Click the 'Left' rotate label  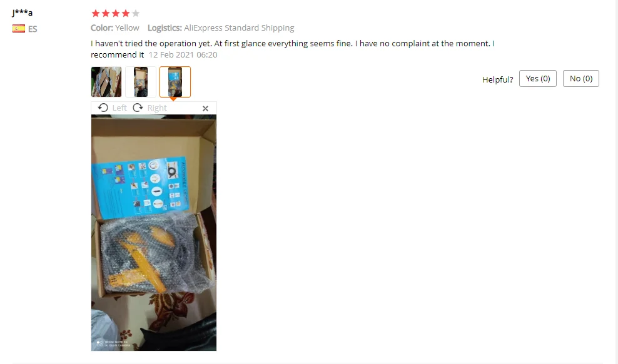(119, 108)
